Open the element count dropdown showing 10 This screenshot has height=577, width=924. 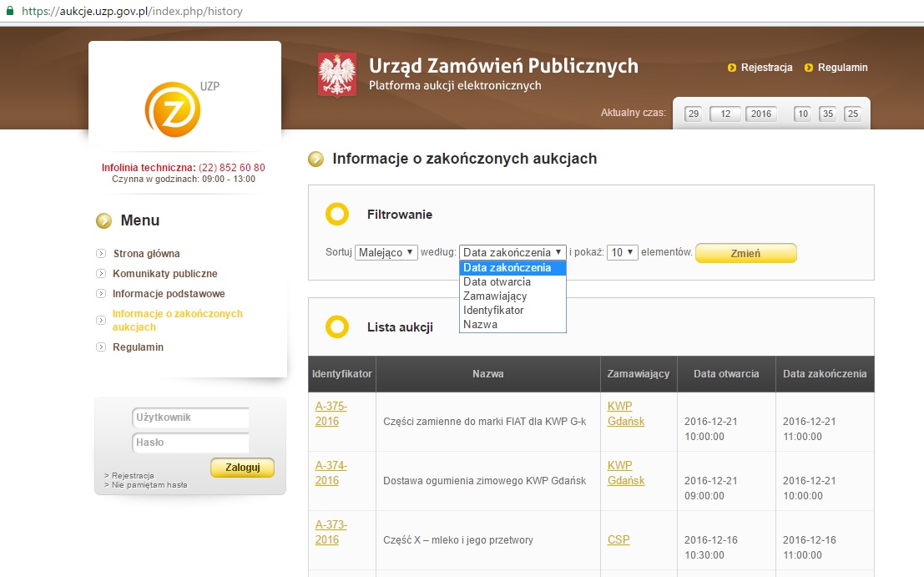pyautogui.click(x=622, y=252)
